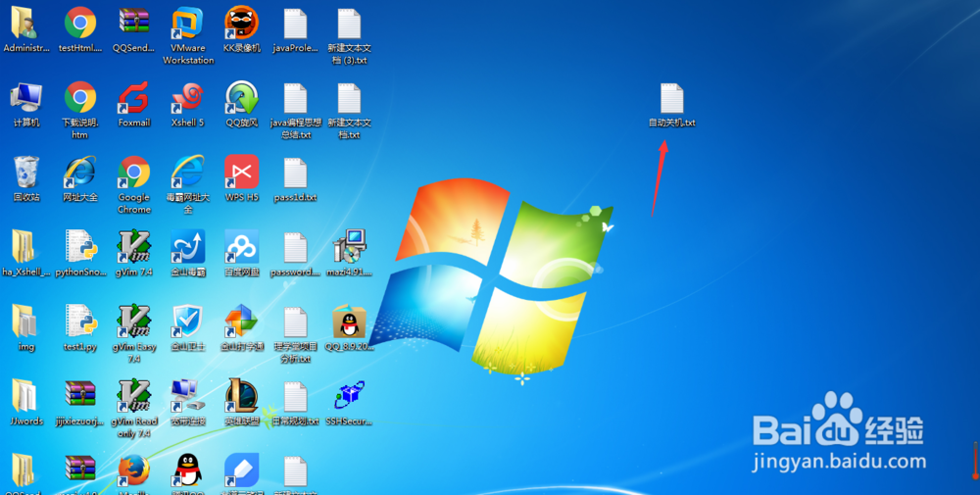Select the Google Chrome shortcut

pyautogui.click(x=133, y=185)
